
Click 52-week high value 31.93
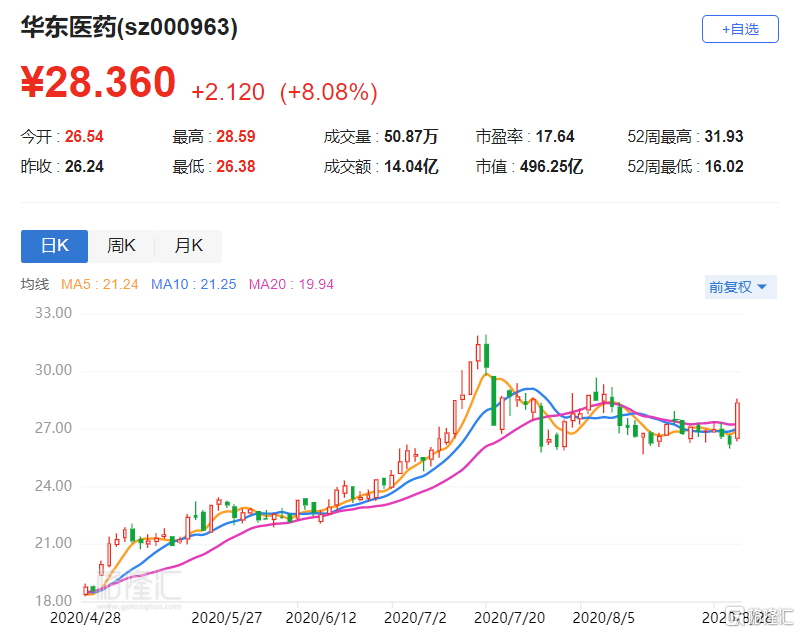point(724,137)
